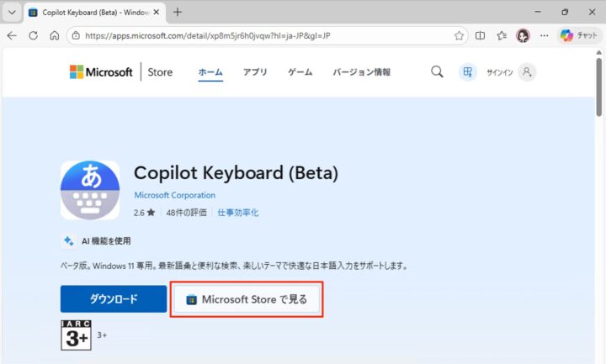Click the Copilot チャット button
Screen dimensions: 606x364
pyautogui.click(x=579, y=36)
